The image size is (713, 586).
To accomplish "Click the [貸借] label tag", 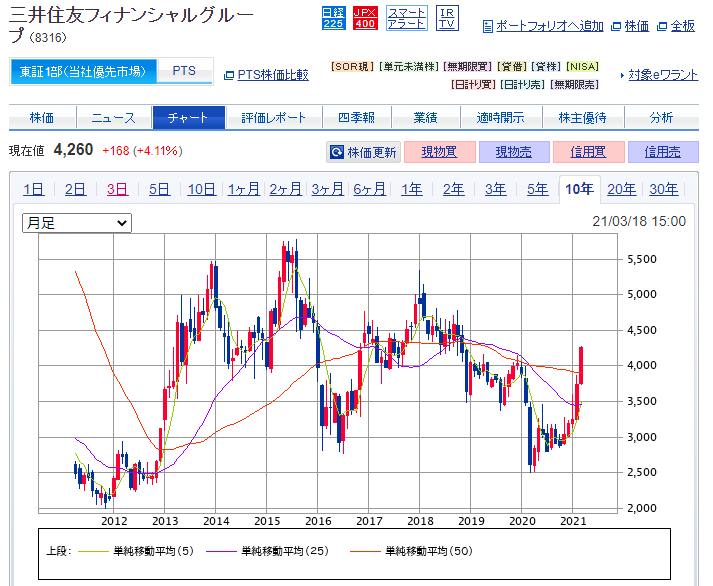I will (512, 67).
